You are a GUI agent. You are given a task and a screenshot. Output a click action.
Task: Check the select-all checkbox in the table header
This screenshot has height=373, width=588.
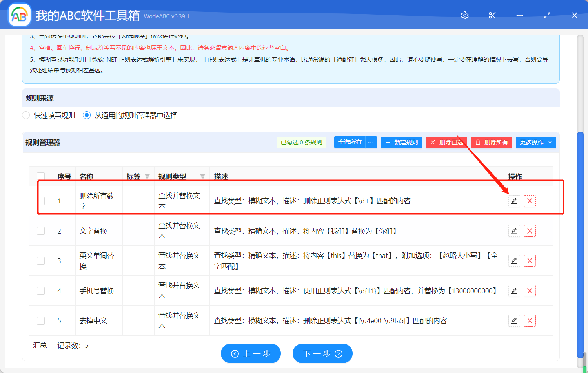(x=41, y=176)
